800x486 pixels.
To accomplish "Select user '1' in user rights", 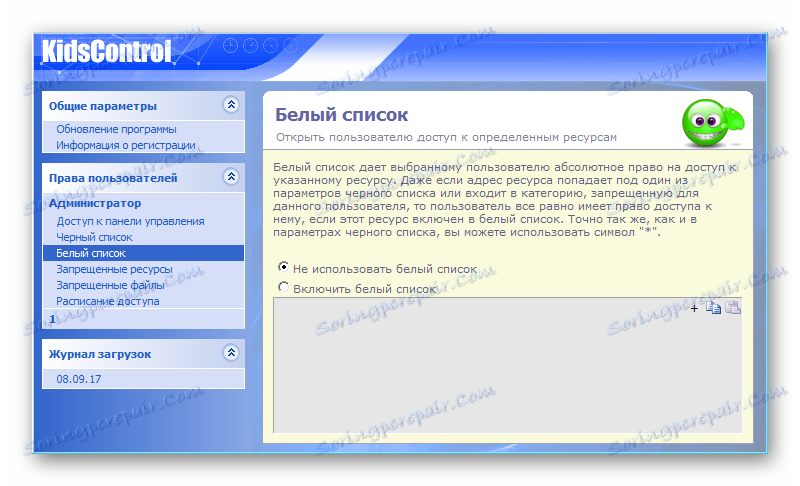I will pyautogui.click(x=53, y=319).
